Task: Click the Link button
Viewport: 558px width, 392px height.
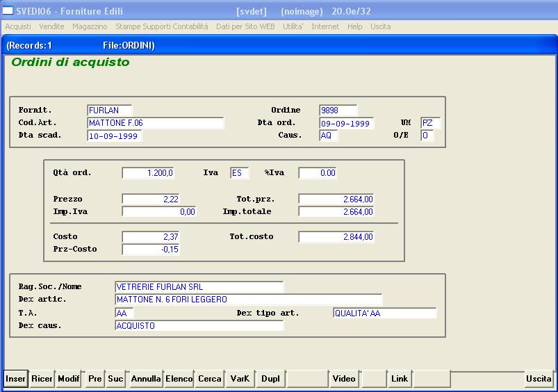Action: tap(400, 379)
